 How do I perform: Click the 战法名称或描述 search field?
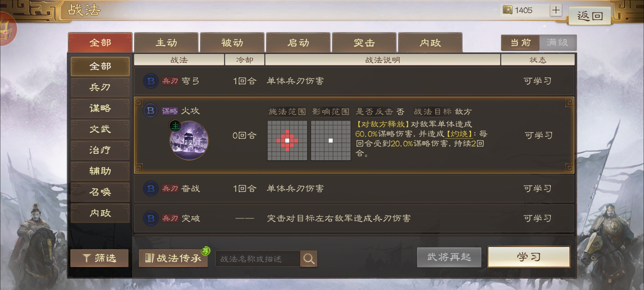click(258, 259)
